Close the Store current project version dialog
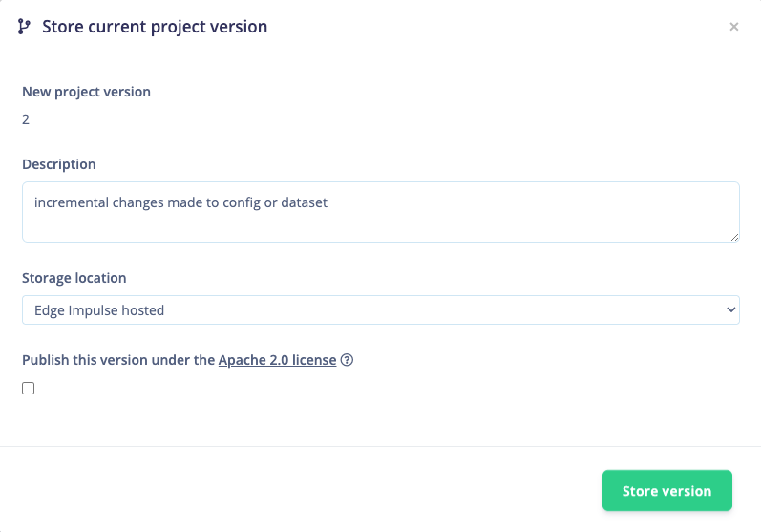This screenshot has width=761, height=532. tap(734, 27)
